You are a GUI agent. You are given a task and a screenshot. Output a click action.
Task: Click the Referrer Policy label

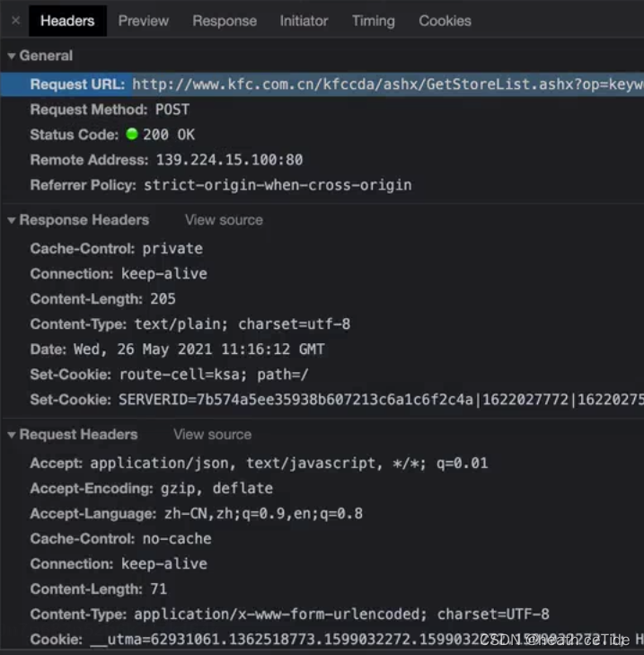tap(84, 185)
